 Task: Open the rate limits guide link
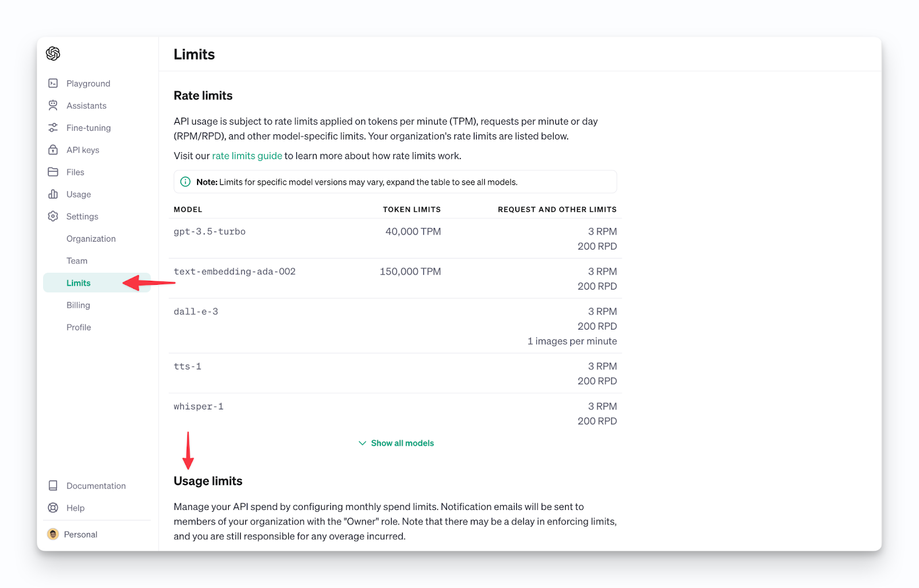247,156
